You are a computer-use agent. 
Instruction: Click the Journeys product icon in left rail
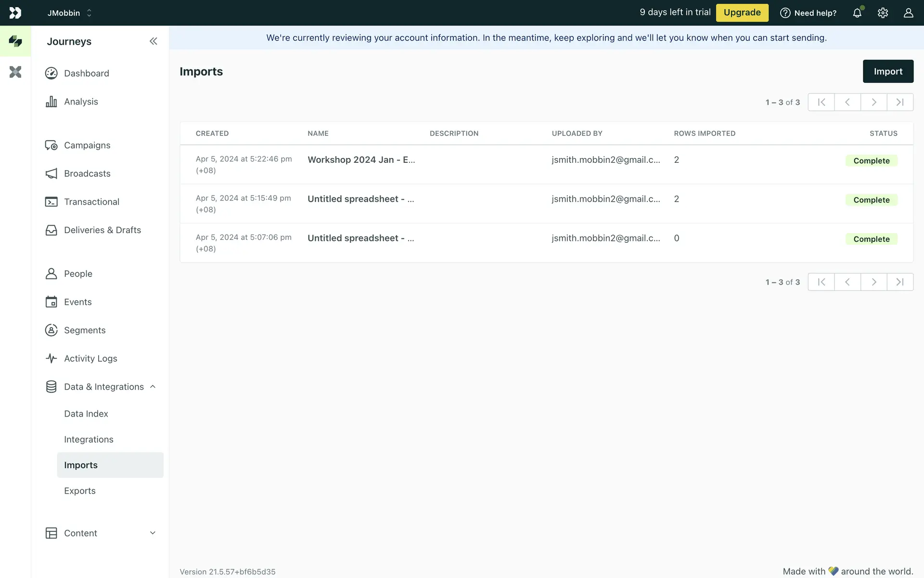coord(15,41)
